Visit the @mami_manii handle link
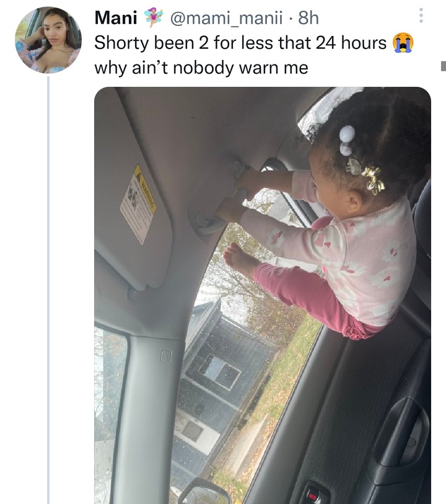 tap(224, 18)
